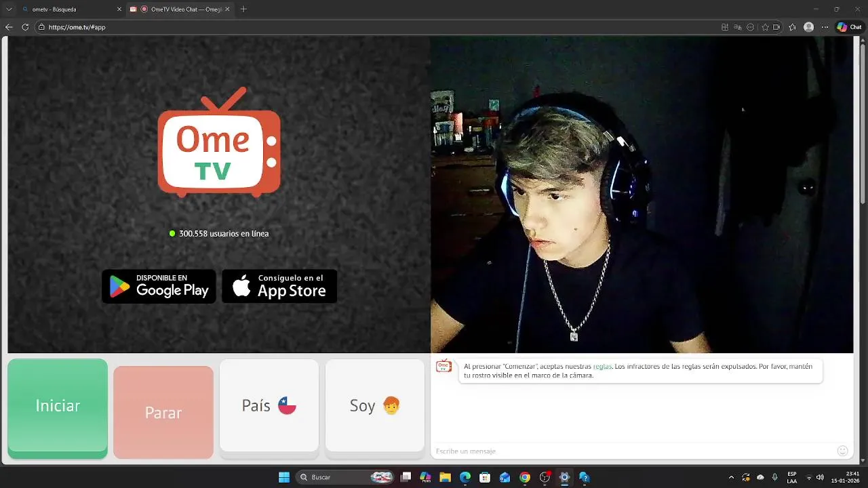Viewport: 868px width, 488px height.
Task: Reload the current page
Action: 25,27
